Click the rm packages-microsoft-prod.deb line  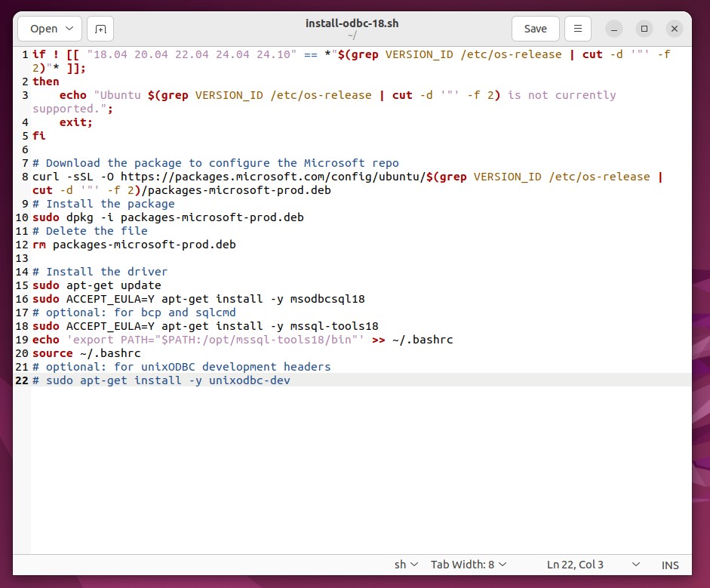tap(136, 245)
